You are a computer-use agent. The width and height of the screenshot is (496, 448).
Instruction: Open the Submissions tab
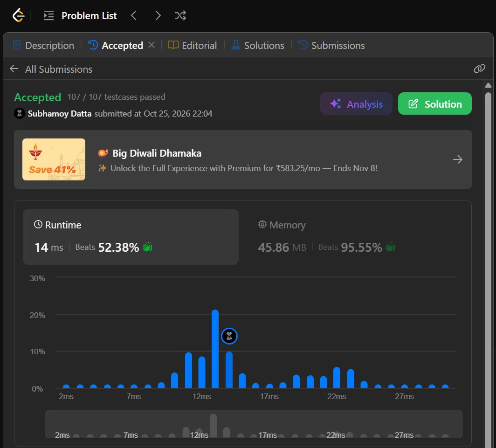(331, 45)
